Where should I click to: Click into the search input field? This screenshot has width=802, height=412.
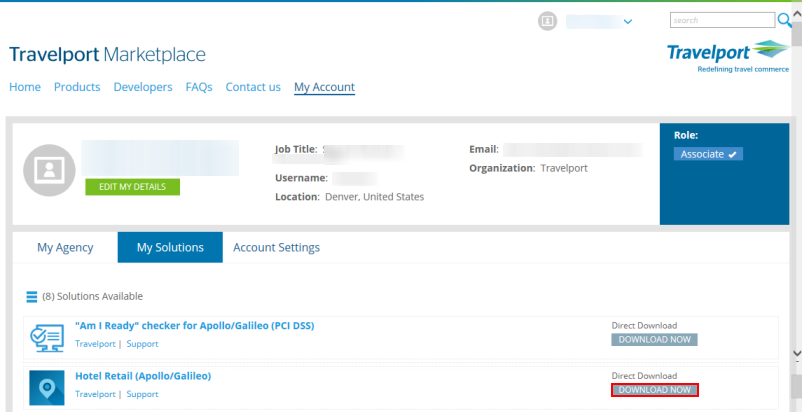pos(721,20)
